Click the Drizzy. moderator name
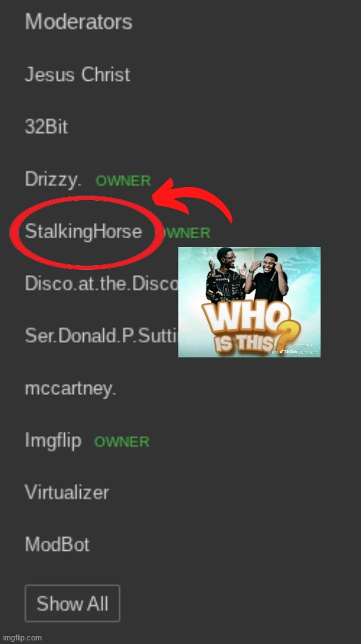361x644 pixels. (x=53, y=179)
